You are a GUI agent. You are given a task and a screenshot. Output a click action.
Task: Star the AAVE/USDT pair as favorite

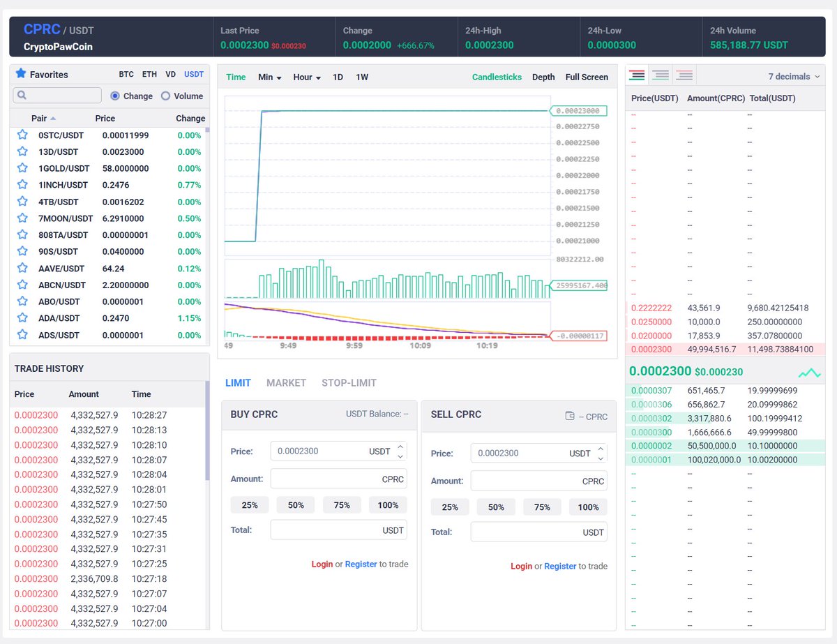click(x=22, y=268)
